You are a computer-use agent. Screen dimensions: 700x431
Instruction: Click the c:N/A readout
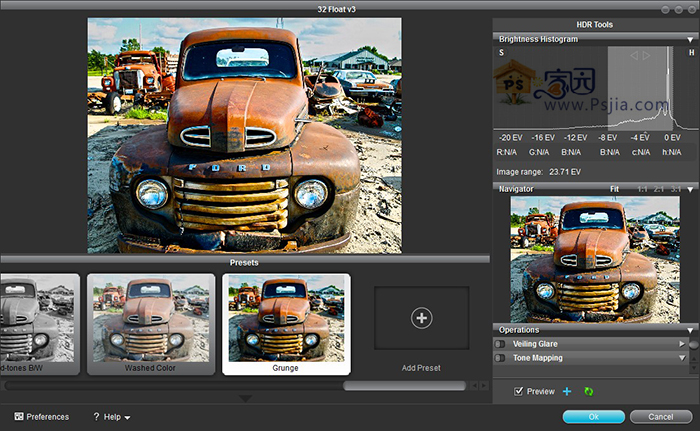[641, 152]
